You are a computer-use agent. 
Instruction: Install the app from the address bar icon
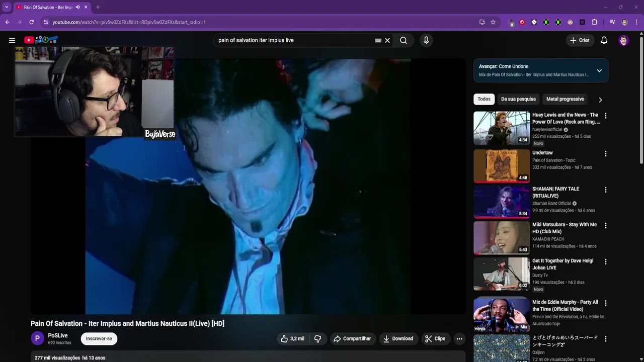coord(482,22)
